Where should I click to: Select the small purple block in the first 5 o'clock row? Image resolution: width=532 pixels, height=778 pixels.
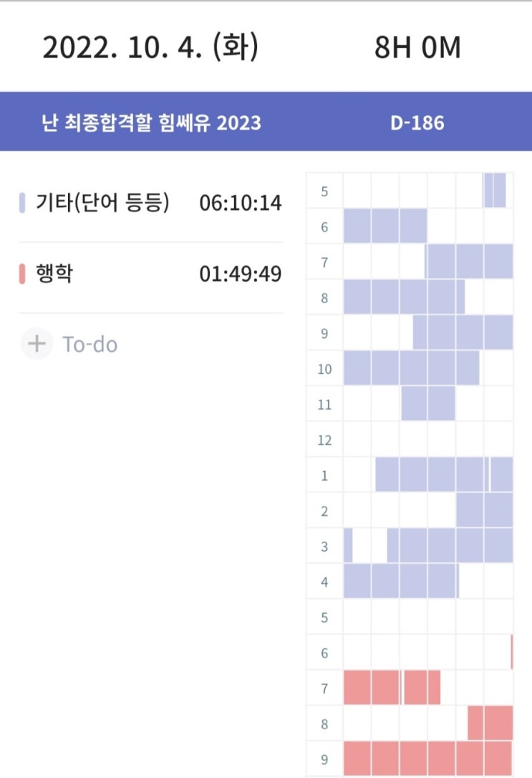(495, 191)
